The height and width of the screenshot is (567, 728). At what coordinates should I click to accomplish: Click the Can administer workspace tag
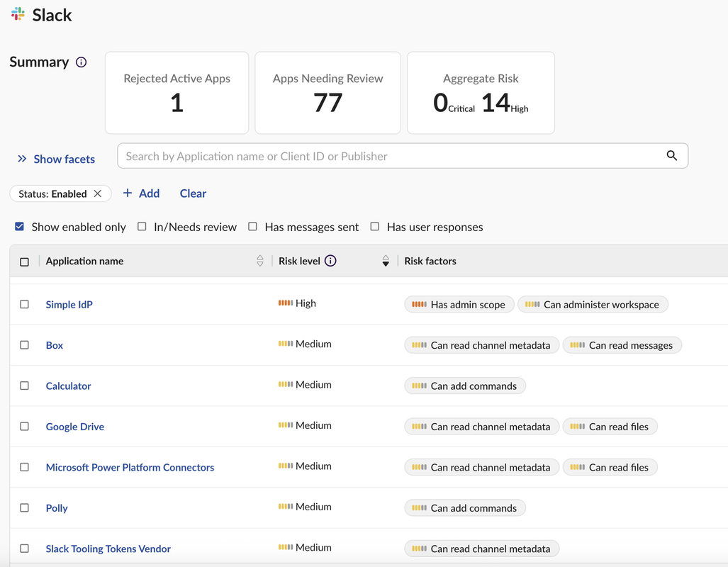click(593, 305)
